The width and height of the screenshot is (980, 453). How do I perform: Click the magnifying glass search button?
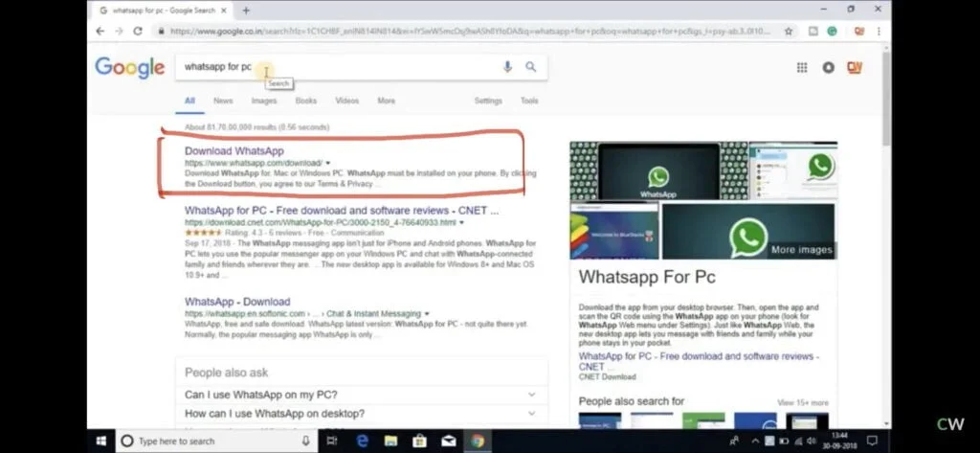pos(531,67)
